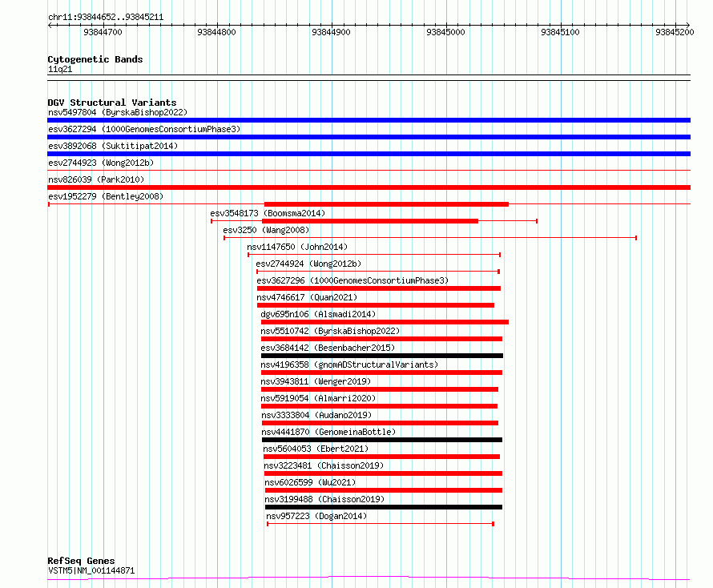Screen dimensions: 713x588
Task: Select the nsv5510742 (ByrskaBishop2022) label
Action: [330, 331]
